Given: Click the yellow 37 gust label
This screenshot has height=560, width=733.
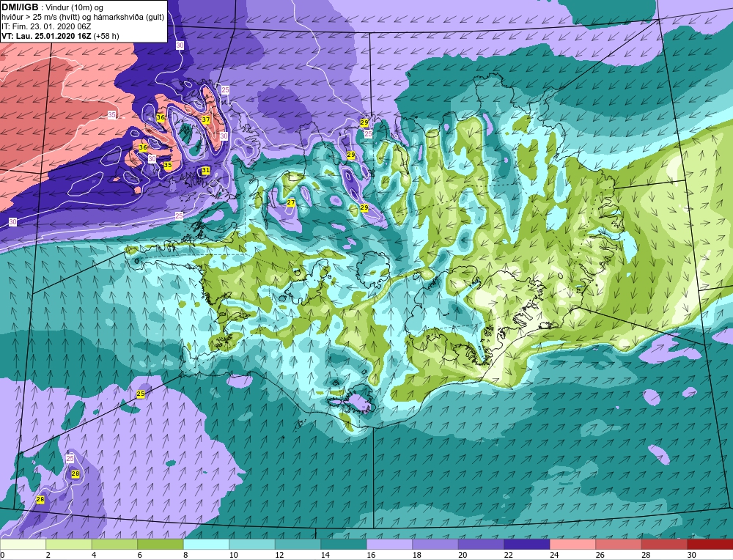Looking at the screenshot, I should point(206,119).
